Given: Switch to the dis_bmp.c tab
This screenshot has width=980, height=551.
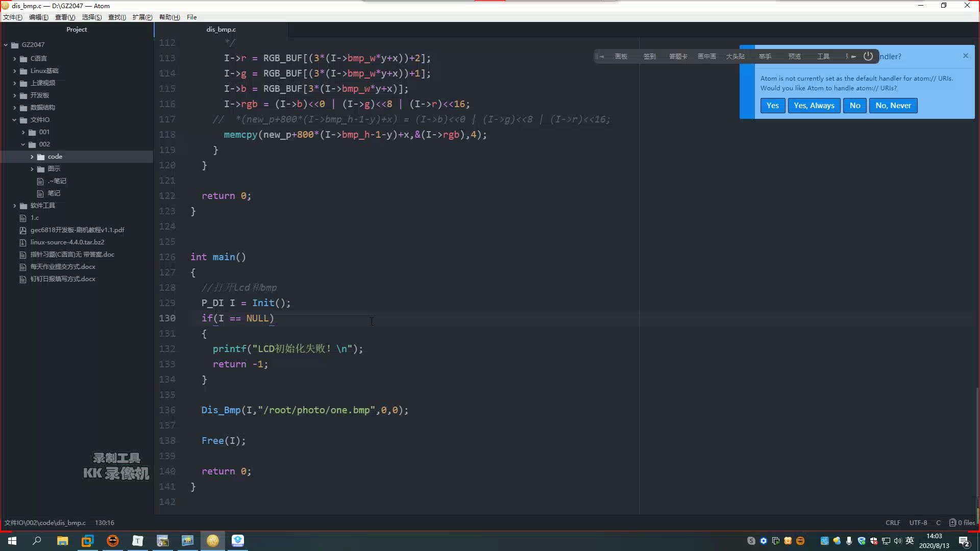Looking at the screenshot, I should tap(221, 30).
